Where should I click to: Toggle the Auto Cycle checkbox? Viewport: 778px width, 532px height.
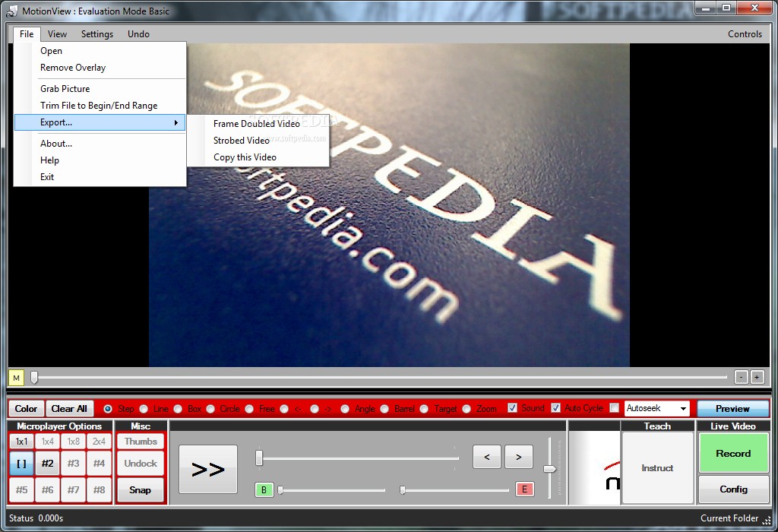pos(555,408)
